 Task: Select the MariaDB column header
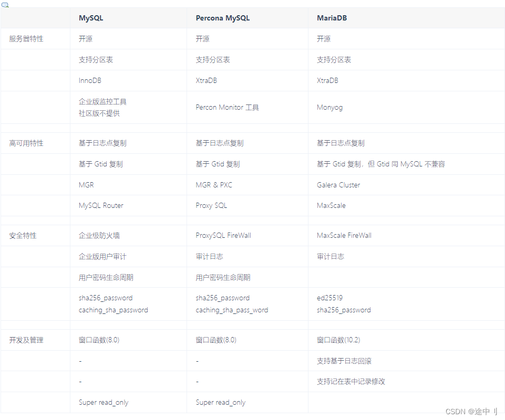tap(331, 18)
